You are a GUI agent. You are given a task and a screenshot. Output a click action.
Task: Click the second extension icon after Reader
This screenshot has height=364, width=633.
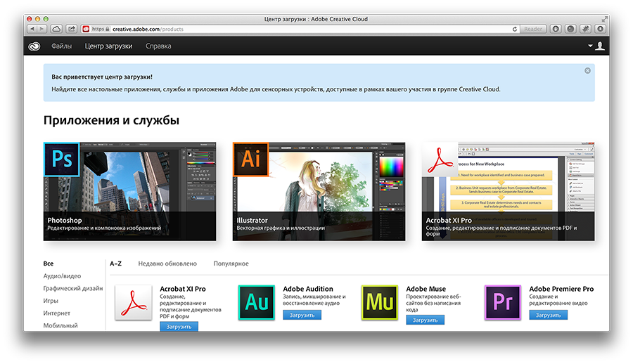coord(570,29)
